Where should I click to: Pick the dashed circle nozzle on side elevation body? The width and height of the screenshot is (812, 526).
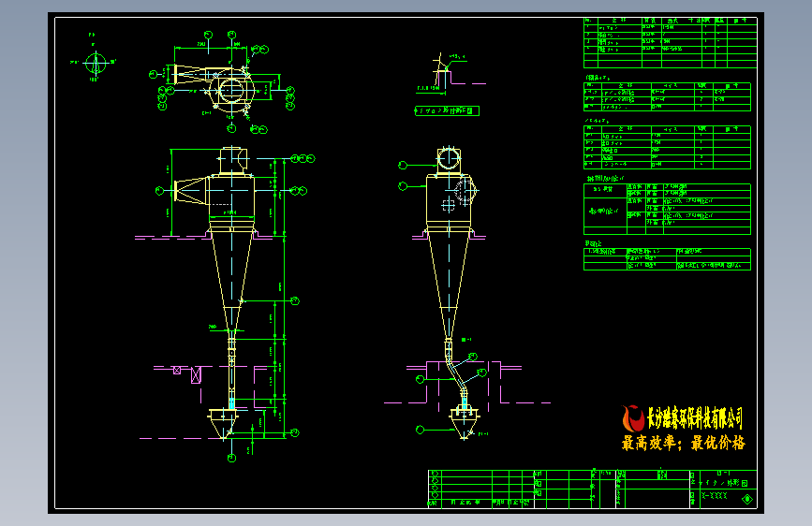click(x=464, y=191)
